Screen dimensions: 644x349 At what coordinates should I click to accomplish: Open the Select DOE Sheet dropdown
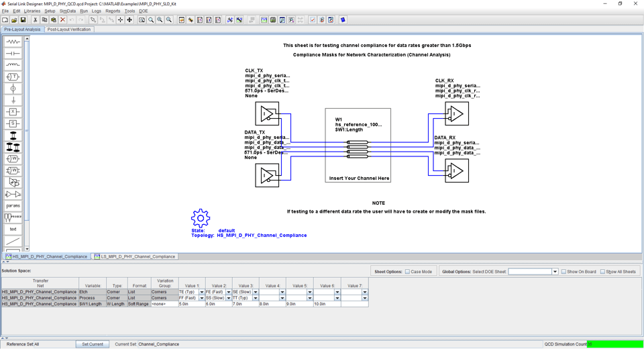tap(555, 272)
